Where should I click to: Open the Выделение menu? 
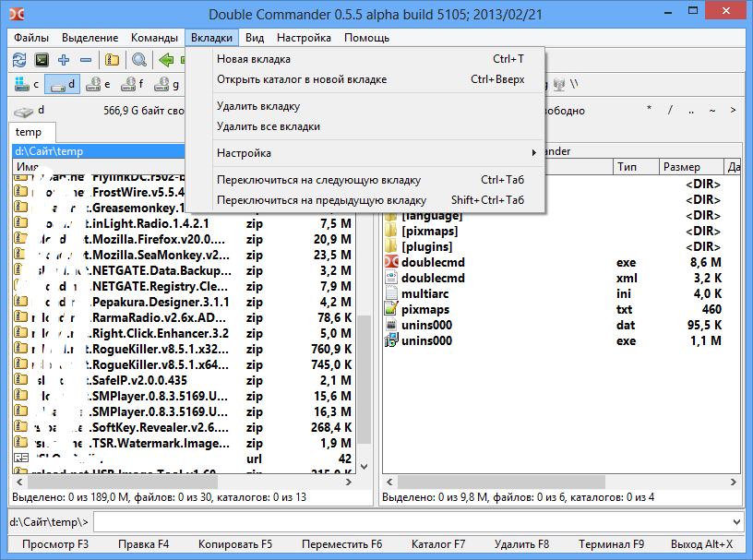90,38
